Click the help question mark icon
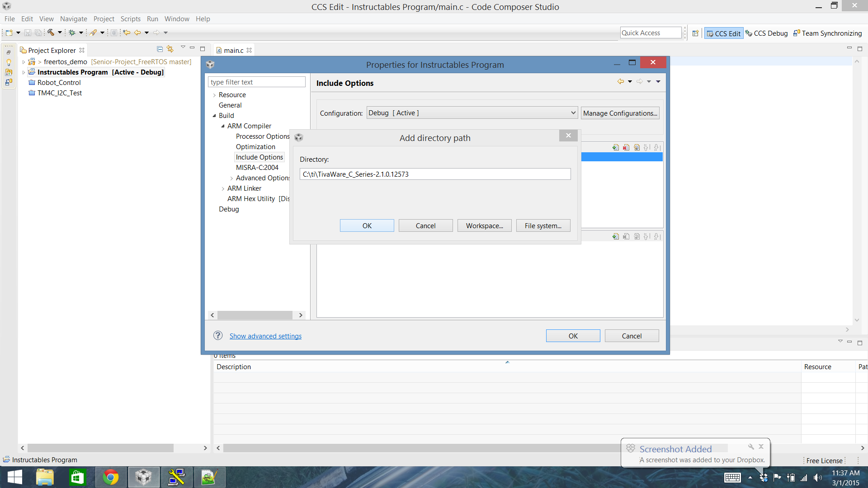The width and height of the screenshot is (868, 488). [x=218, y=335]
